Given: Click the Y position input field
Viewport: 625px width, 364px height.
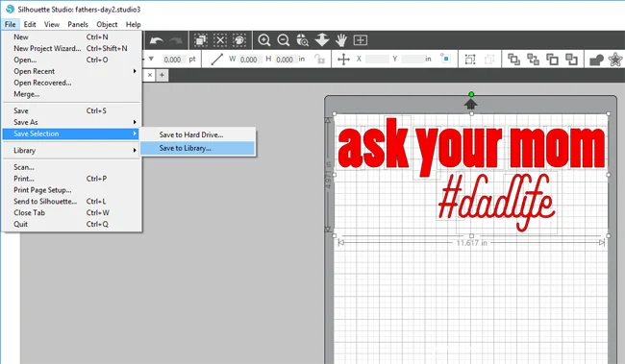Looking at the screenshot, I should pyautogui.click(x=412, y=59).
